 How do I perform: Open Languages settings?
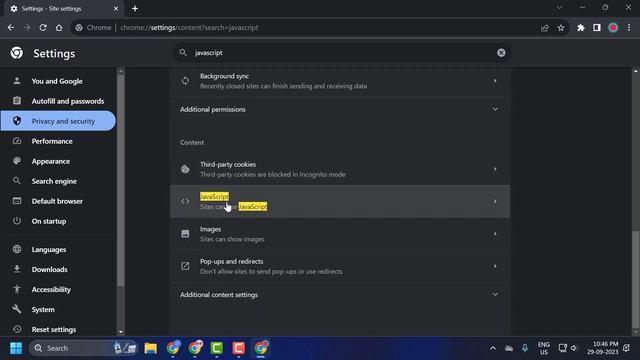coord(58,249)
